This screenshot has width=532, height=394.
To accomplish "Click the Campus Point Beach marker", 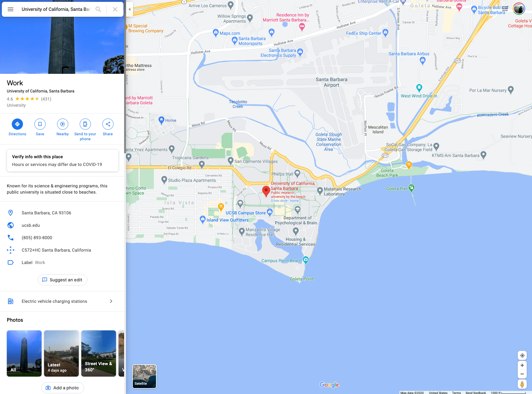I will 306,260.
